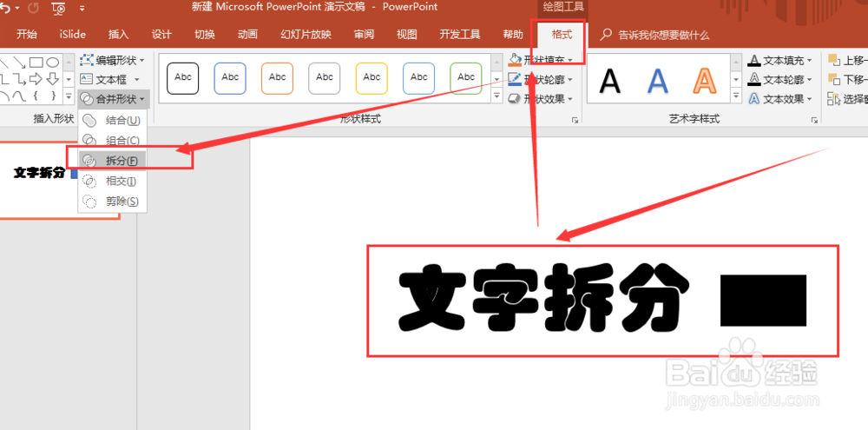Pick the right brace shape
Viewport: 868px width, 430px height.
[x=53, y=96]
